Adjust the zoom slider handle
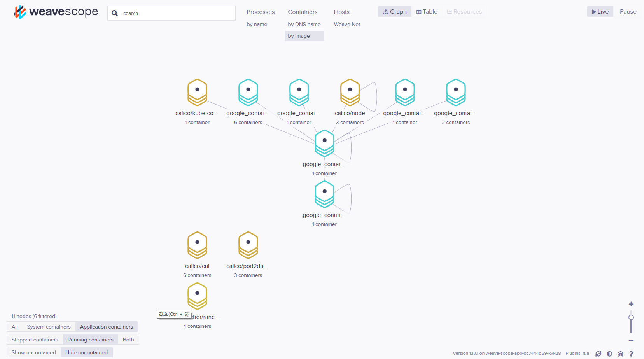This screenshot has width=644, height=359. (x=631, y=317)
